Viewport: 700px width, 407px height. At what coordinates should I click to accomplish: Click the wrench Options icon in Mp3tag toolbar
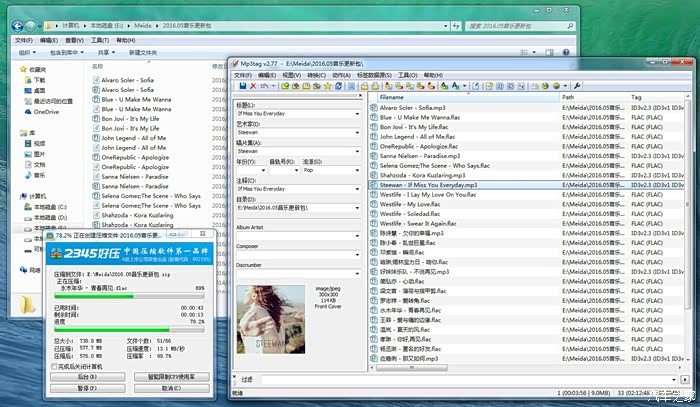[577, 86]
